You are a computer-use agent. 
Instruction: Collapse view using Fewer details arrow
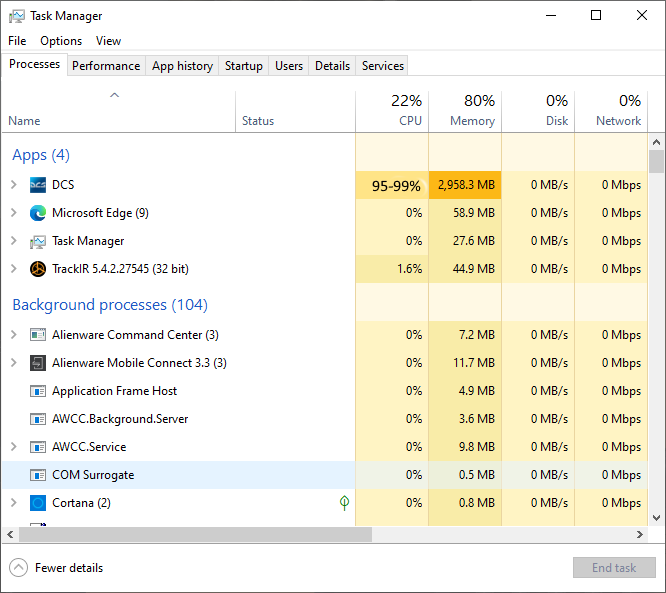[x=18, y=568]
